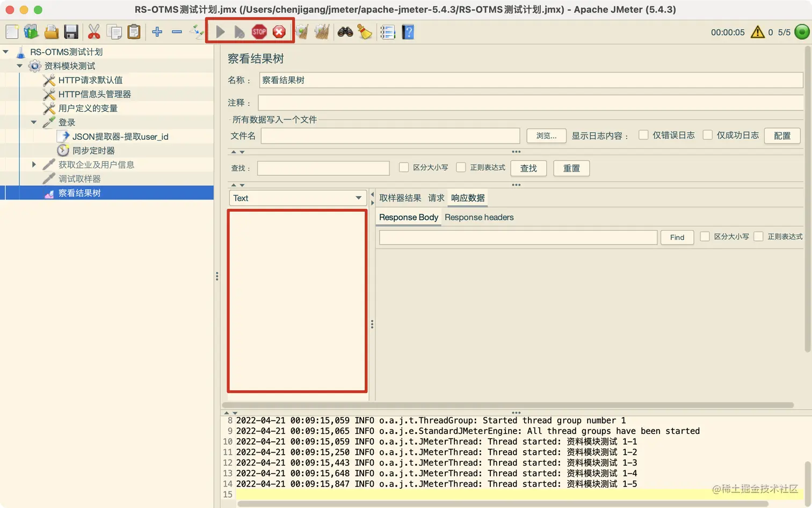This screenshot has width=812, height=508.
Task: Enable the 仅成功日志 checkbox
Action: coord(708,135)
